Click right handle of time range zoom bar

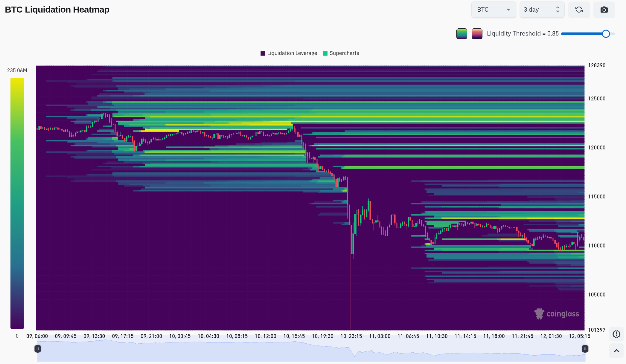click(x=585, y=349)
